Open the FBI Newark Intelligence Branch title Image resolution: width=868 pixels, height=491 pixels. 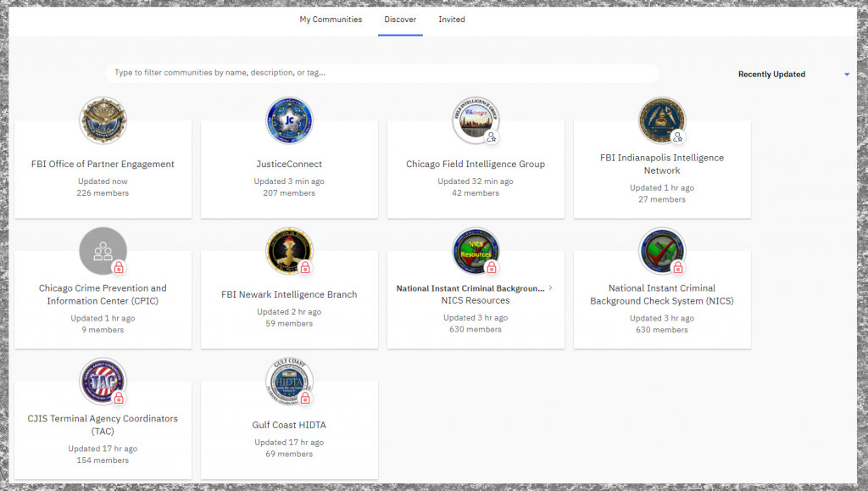[x=289, y=295]
